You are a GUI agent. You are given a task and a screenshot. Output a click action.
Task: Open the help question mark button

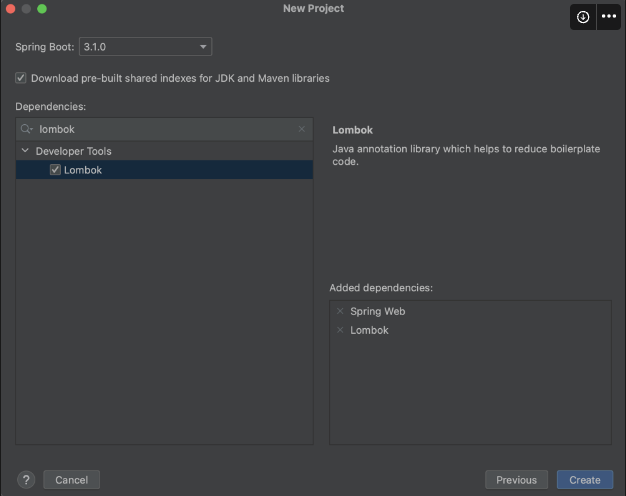[x=26, y=480]
